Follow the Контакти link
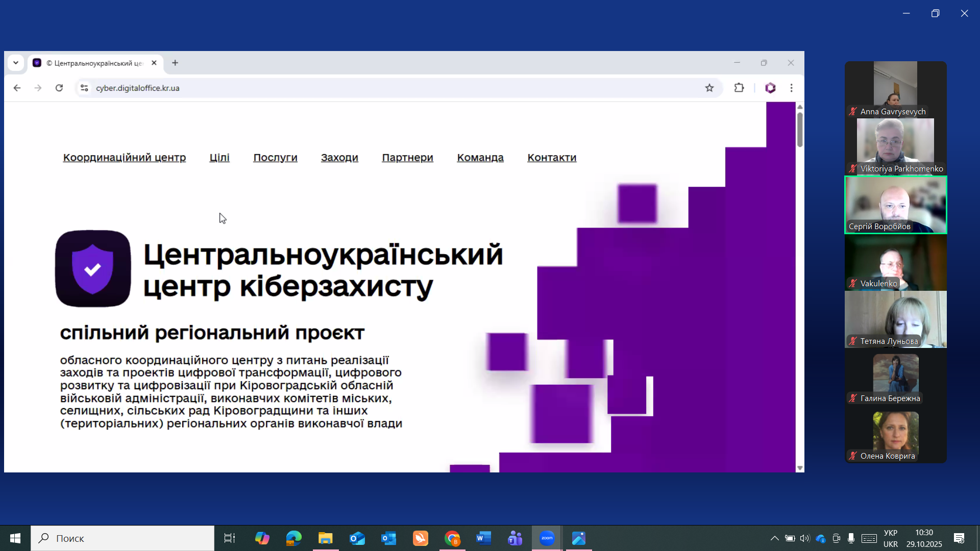Image resolution: width=980 pixels, height=551 pixels. [552, 158]
